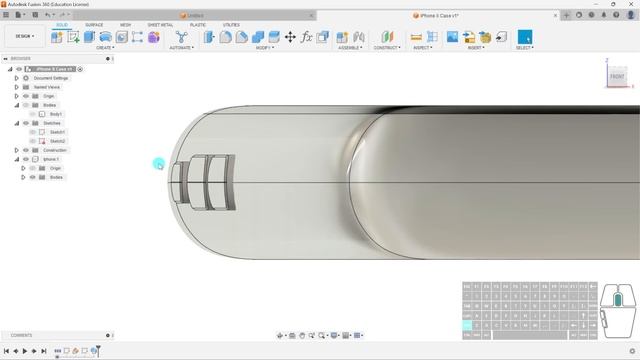Click the timeline Play button
The image size is (640, 360).
pos(25,351)
